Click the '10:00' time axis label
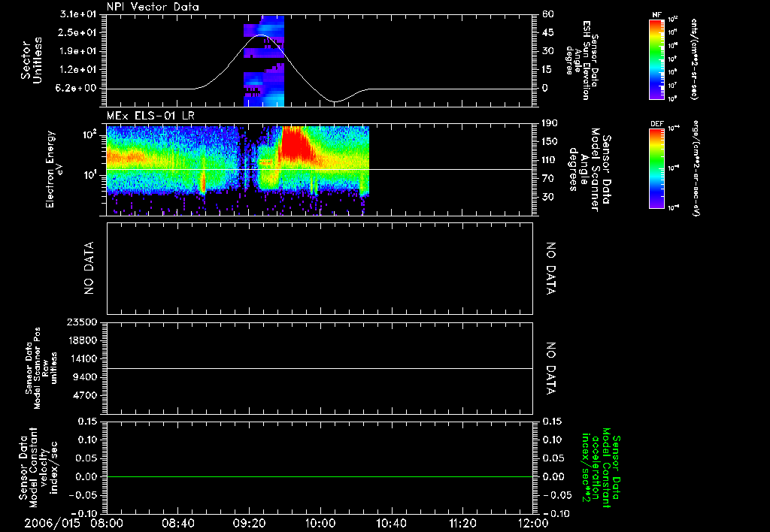 click(320, 523)
